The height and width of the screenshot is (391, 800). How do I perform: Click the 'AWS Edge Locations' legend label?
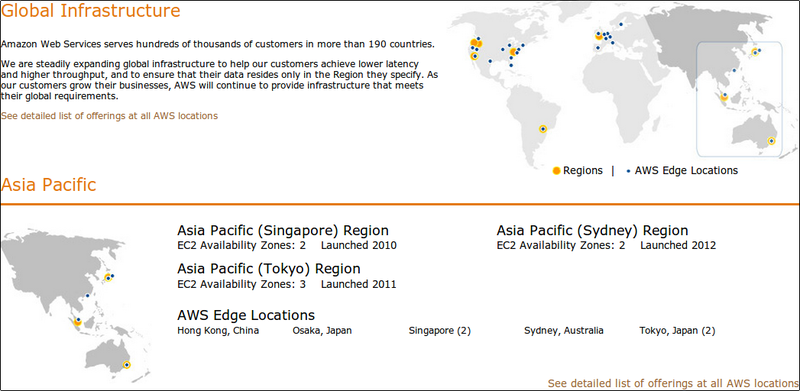point(686,170)
